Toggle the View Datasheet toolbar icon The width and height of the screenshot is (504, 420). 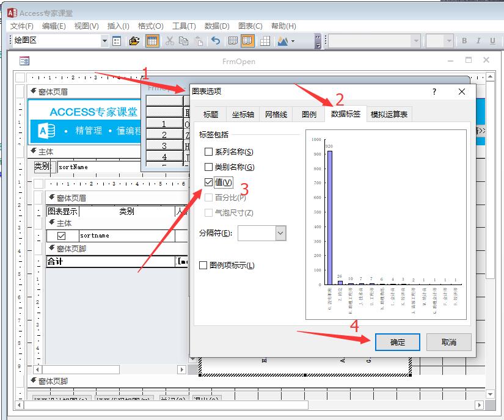pos(152,41)
